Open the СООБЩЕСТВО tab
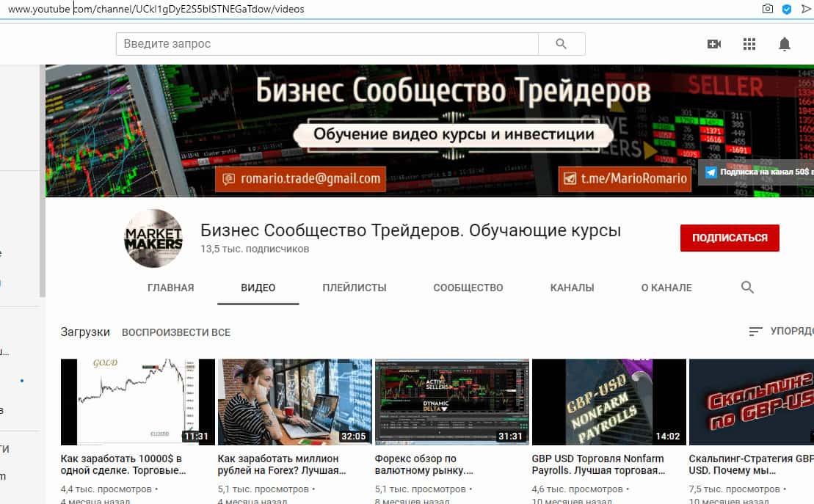This screenshot has width=814, height=504. coord(468,288)
